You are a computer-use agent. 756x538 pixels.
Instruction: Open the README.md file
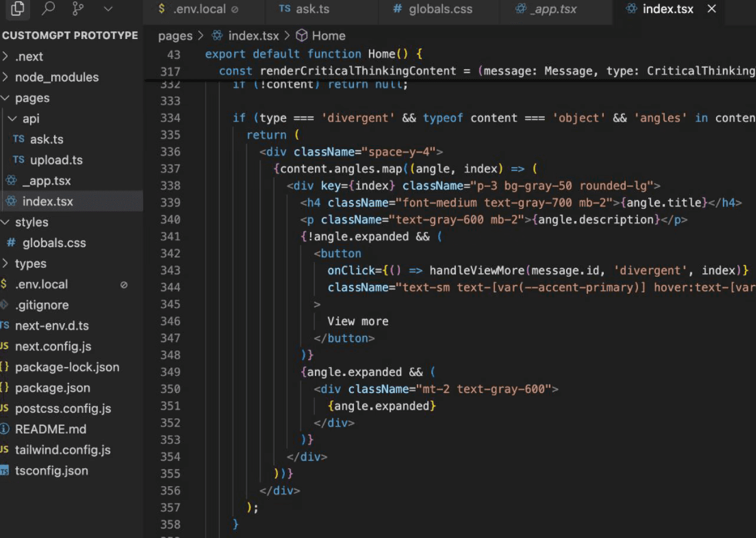point(50,429)
